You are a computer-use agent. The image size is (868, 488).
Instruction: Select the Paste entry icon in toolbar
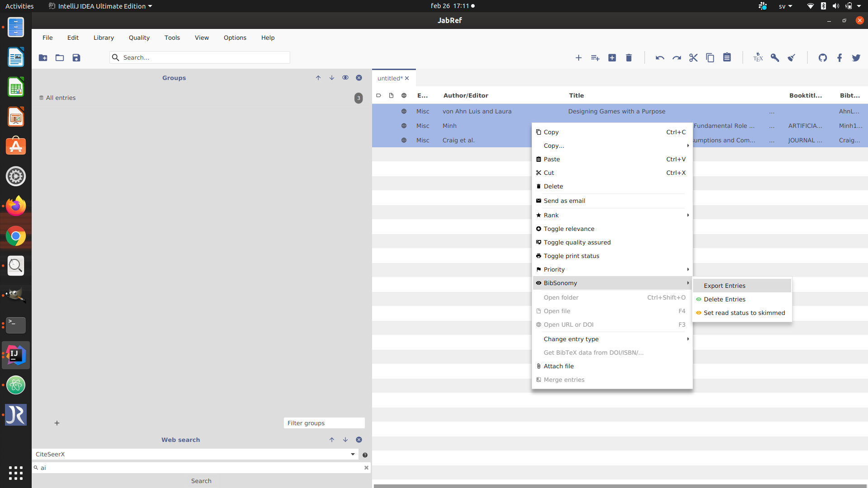726,57
